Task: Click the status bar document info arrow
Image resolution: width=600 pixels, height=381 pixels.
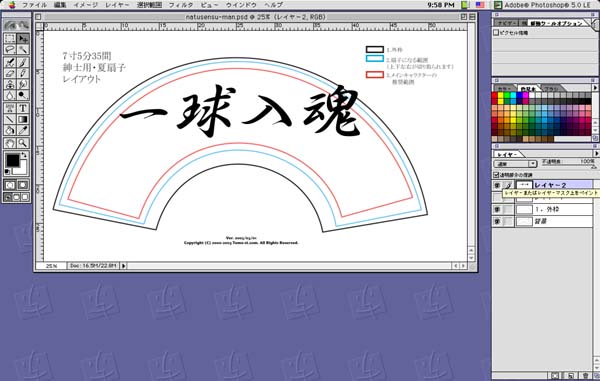Action: tap(124, 265)
